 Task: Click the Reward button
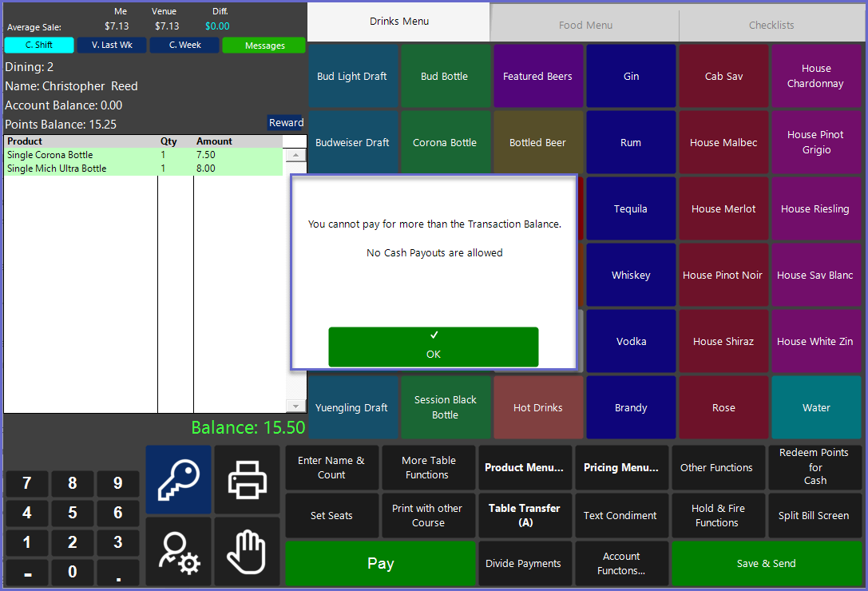[x=286, y=123]
